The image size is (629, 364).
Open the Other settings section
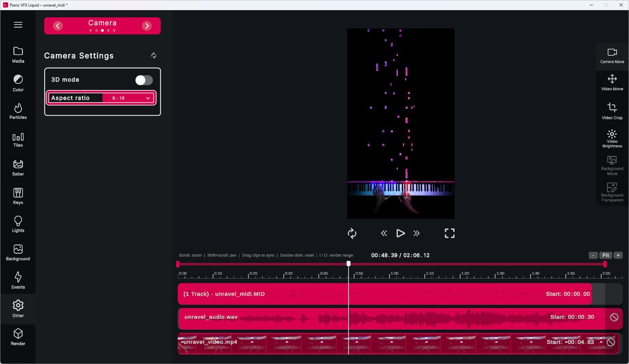[x=18, y=309]
